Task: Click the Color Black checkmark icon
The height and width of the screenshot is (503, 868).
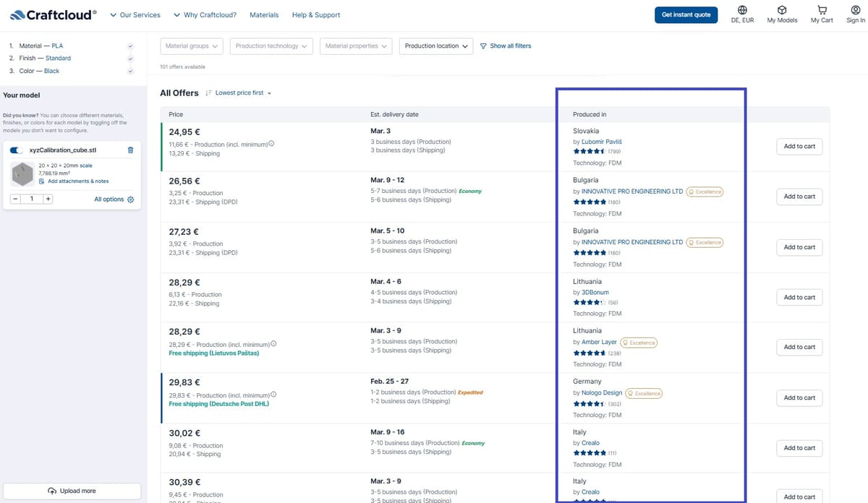Action: coord(130,71)
